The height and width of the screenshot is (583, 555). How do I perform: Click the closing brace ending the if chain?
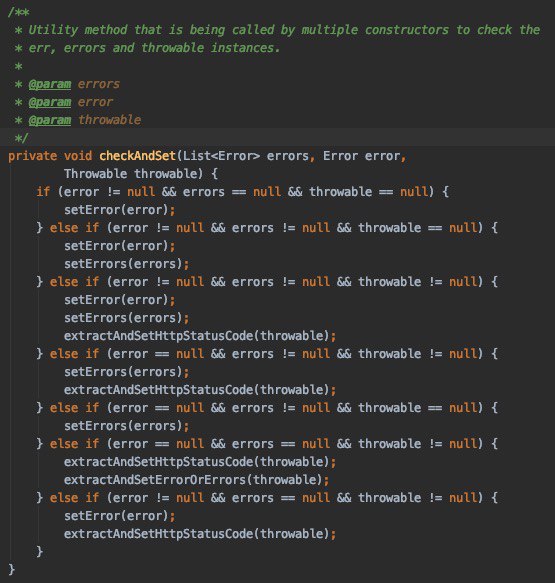point(39,551)
